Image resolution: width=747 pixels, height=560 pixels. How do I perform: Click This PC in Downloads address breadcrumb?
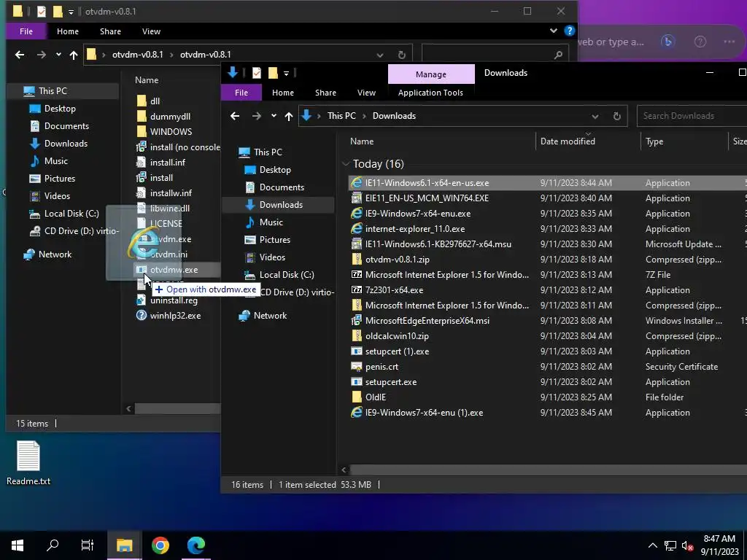[341, 116]
